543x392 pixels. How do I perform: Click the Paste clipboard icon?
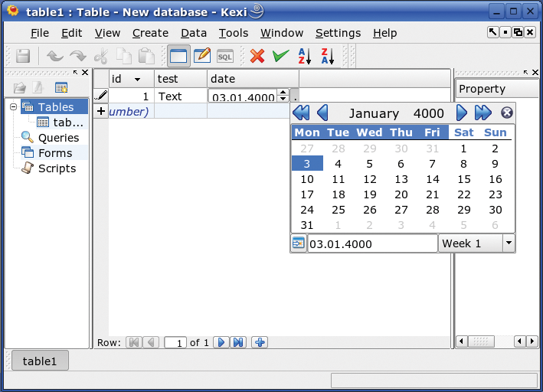tap(146, 56)
